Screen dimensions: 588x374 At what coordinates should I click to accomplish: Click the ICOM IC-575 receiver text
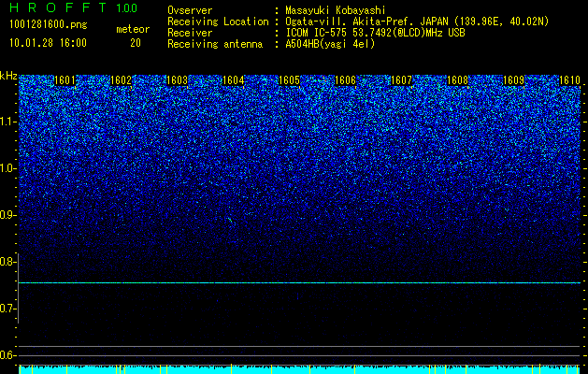[375, 33]
